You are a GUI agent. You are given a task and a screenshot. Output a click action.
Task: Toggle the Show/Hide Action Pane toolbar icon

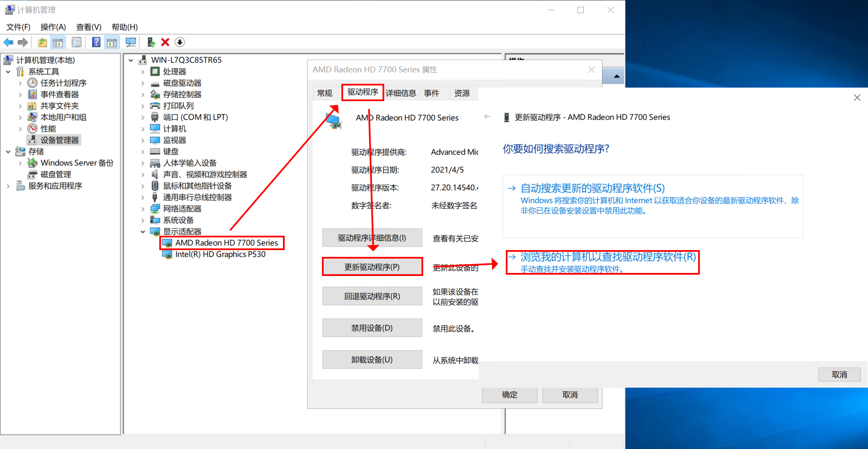(112, 42)
